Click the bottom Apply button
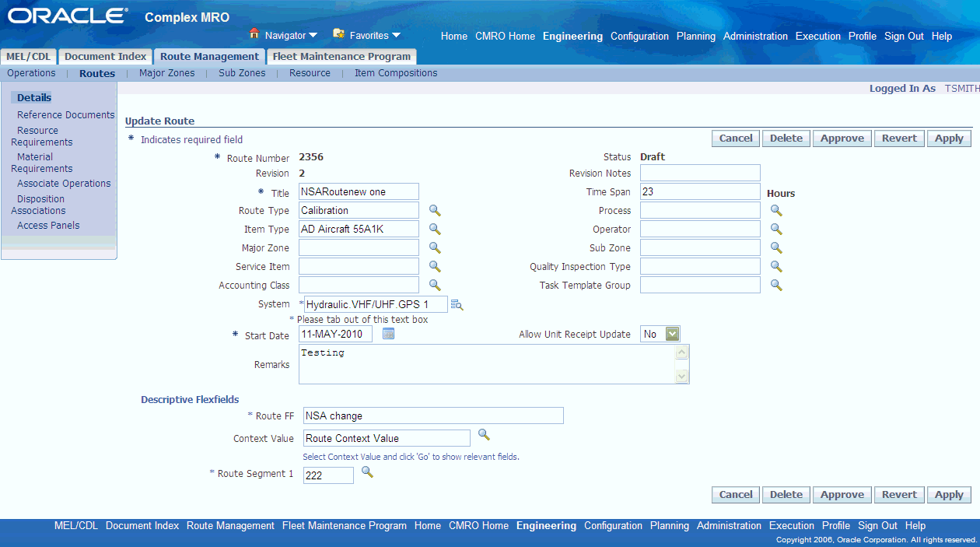Screen dimensions: 980x547 pyautogui.click(x=949, y=495)
